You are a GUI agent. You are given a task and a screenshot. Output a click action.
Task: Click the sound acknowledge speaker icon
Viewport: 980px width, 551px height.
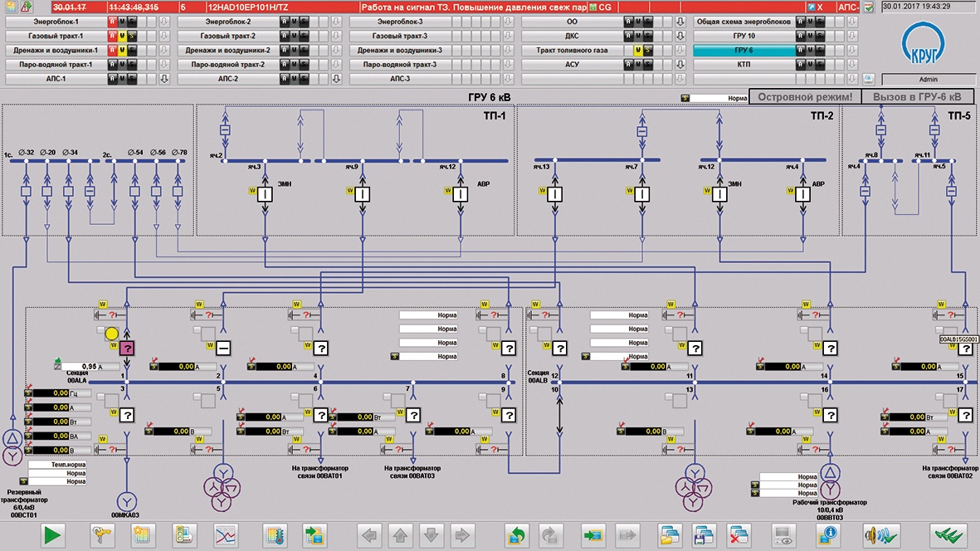pos(881,535)
